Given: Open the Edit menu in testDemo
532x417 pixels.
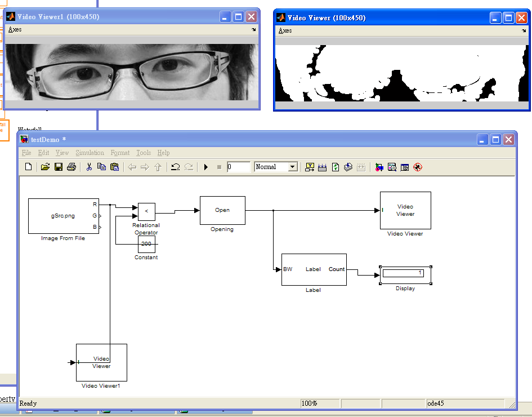Looking at the screenshot, I should tap(43, 153).
